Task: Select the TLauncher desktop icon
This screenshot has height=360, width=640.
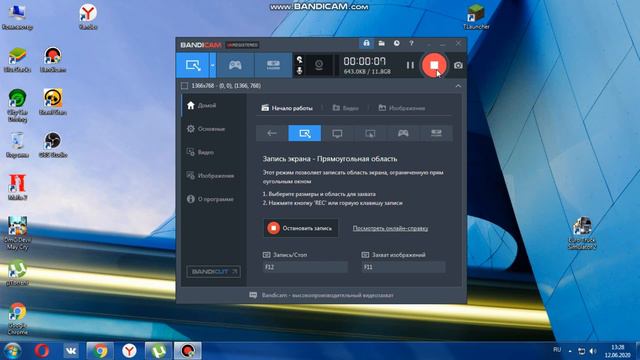Action: click(476, 17)
